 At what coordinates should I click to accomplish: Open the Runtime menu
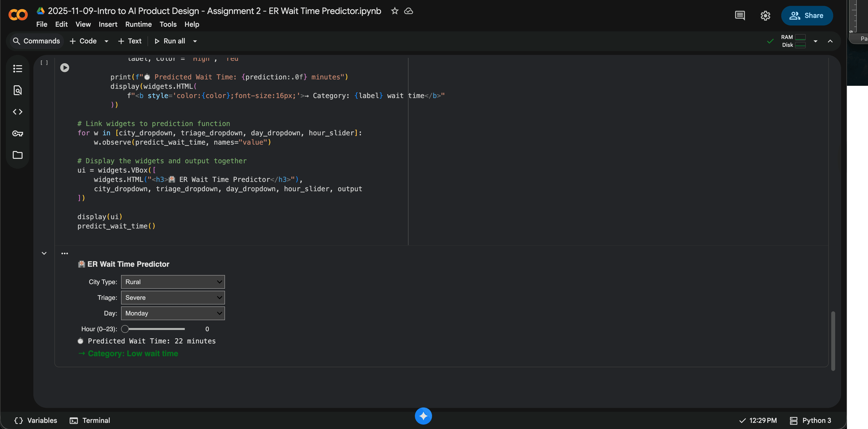pyautogui.click(x=138, y=24)
